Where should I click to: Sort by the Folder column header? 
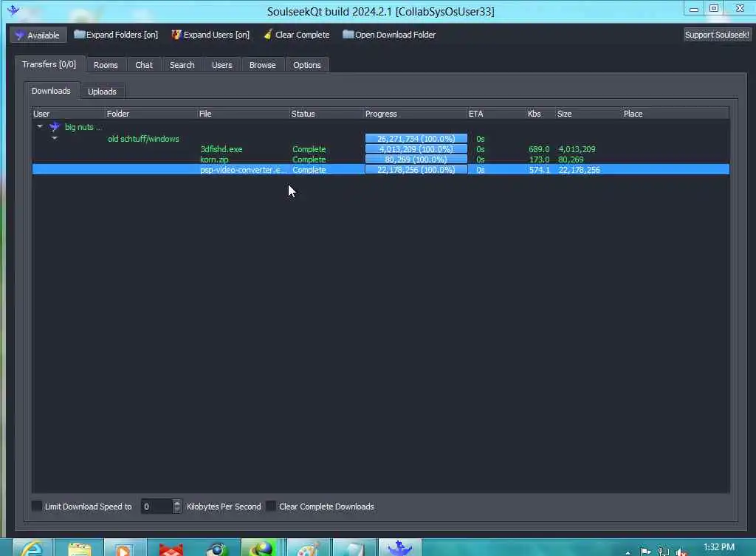point(151,114)
